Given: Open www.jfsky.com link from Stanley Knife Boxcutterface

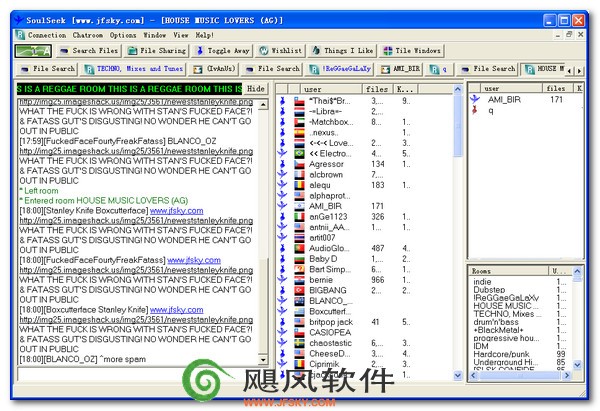Looking at the screenshot, I should (176, 210).
